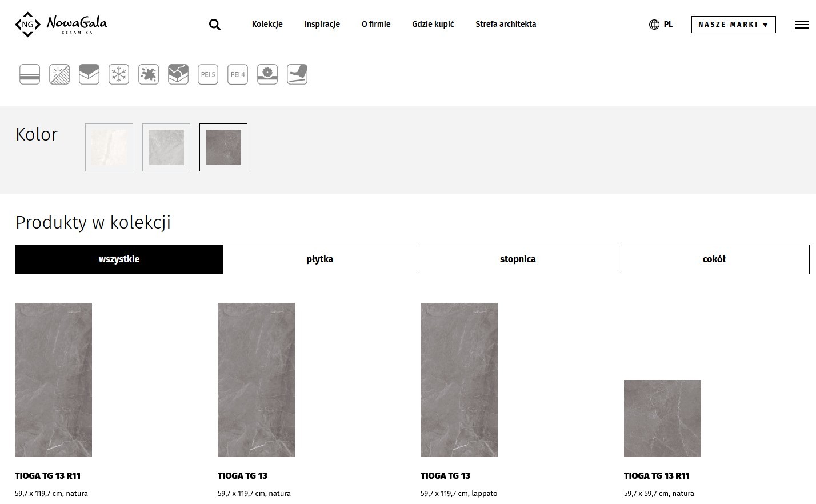The height and width of the screenshot is (504, 816).
Task: Open the Inspiracje menu item
Action: pos(322,24)
